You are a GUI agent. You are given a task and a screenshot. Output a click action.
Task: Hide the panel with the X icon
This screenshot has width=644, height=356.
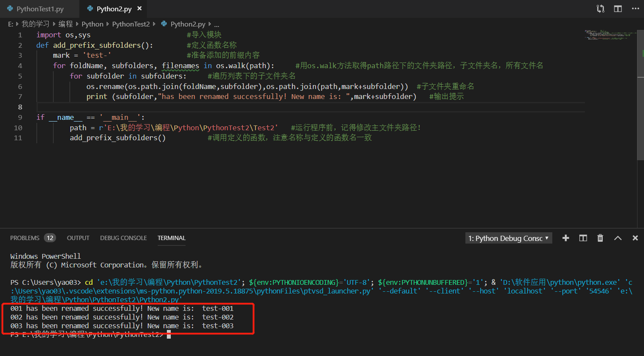(635, 237)
